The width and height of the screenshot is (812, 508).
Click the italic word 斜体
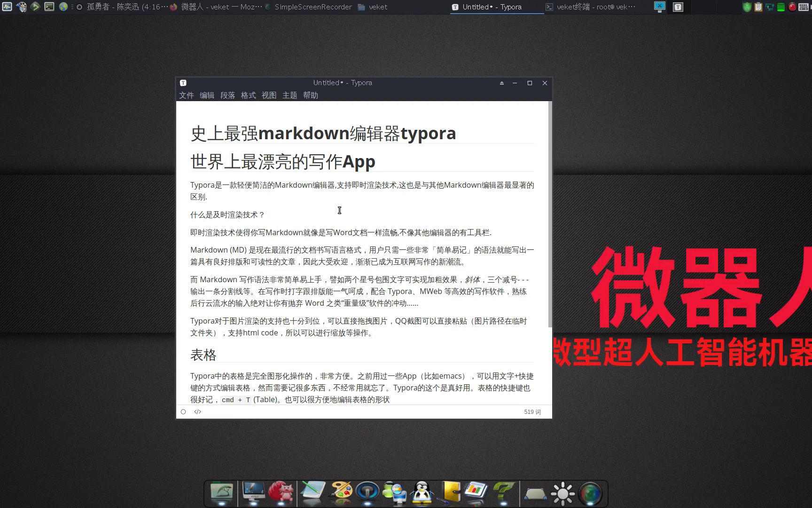point(472,279)
